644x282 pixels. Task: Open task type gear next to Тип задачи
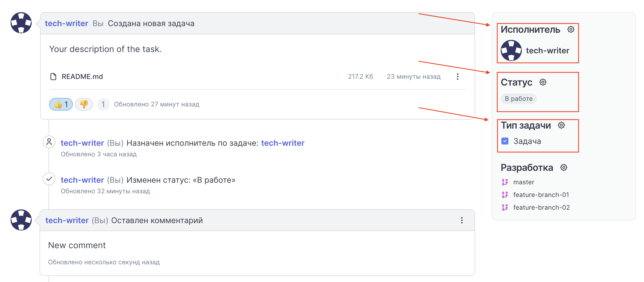tap(561, 125)
